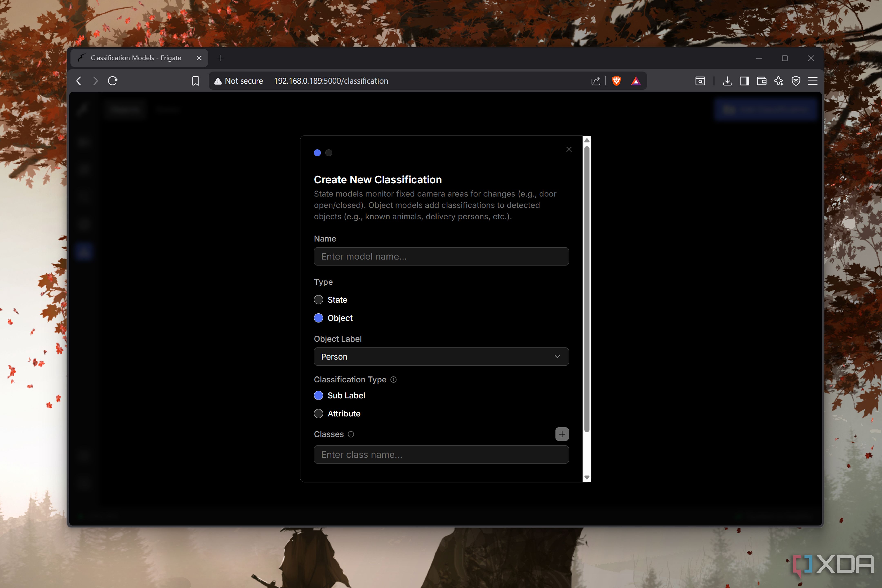Open Brave Rewards triangle icon
The width and height of the screenshot is (882, 588).
coord(636,81)
